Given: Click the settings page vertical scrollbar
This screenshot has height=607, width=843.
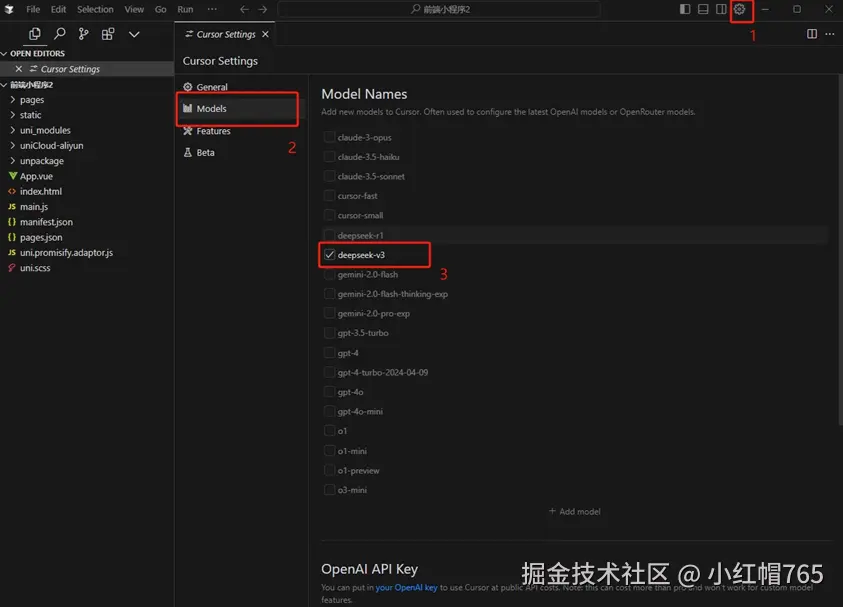Looking at the screenshot, I should tap(840, 251).
